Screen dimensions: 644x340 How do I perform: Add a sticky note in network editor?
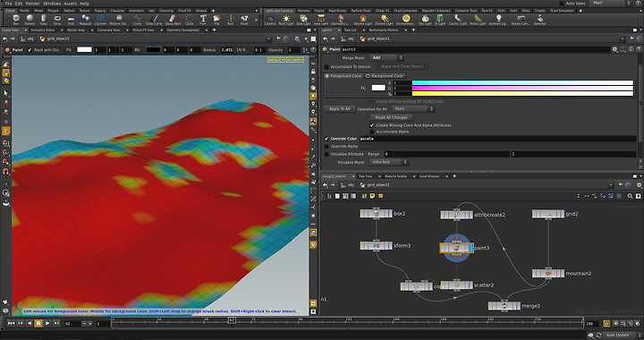point(372,196)
